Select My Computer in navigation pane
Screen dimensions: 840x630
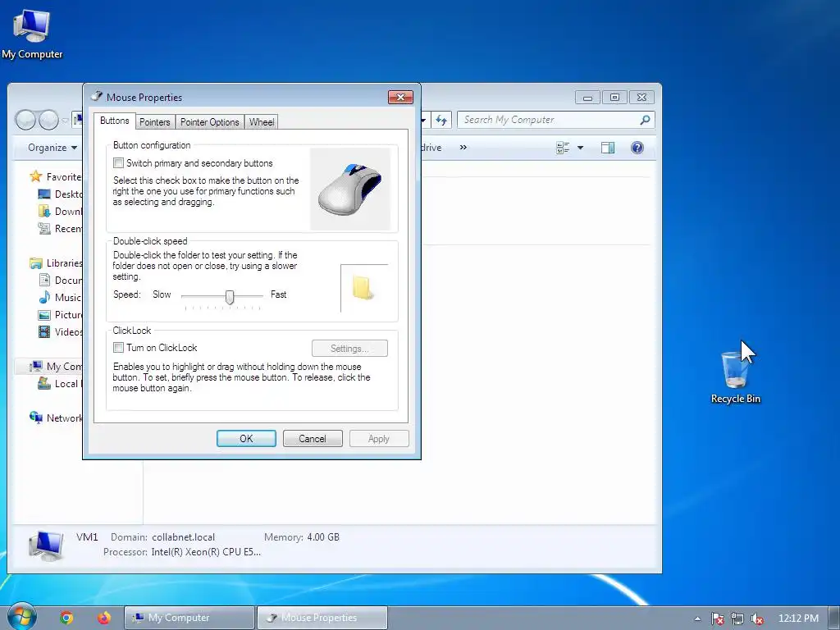click(x=56, y=367)
